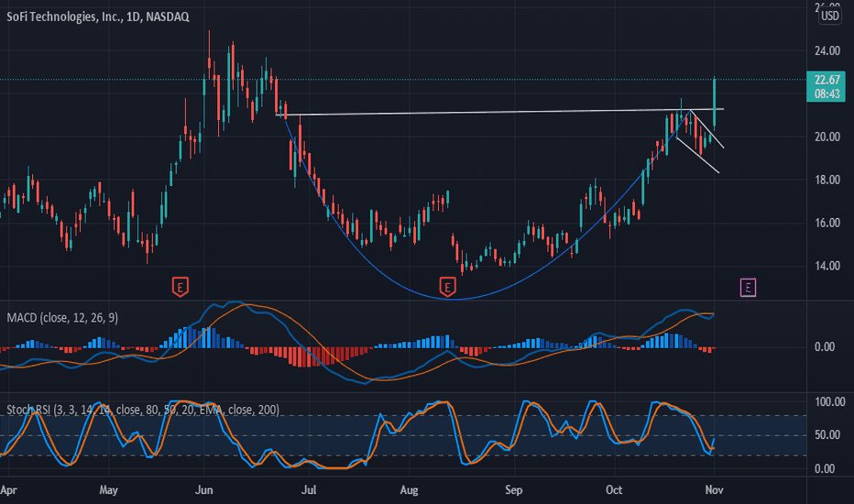
Task: Click the Jul label on time axis
Action: pyautogui.click(x=309, y=490)
